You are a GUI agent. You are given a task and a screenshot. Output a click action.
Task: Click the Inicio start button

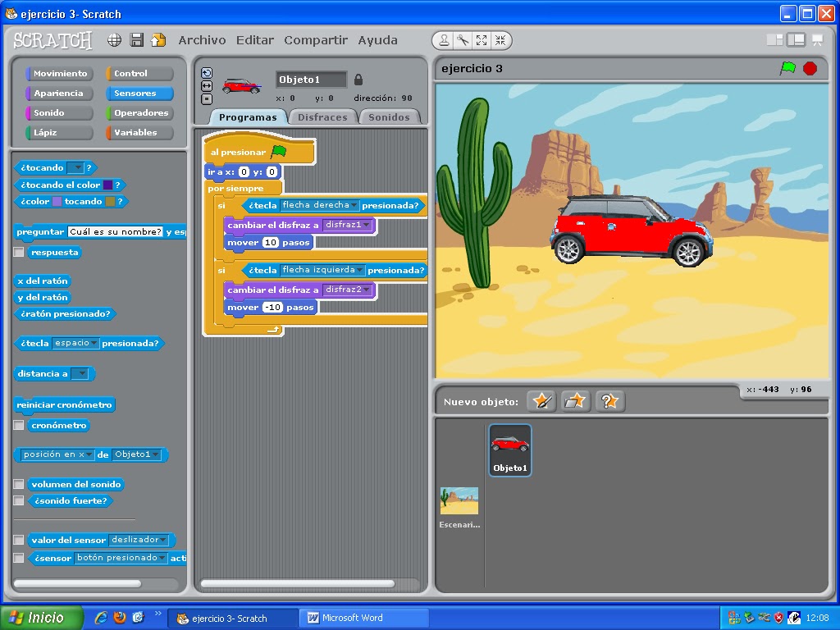point(42,618)
